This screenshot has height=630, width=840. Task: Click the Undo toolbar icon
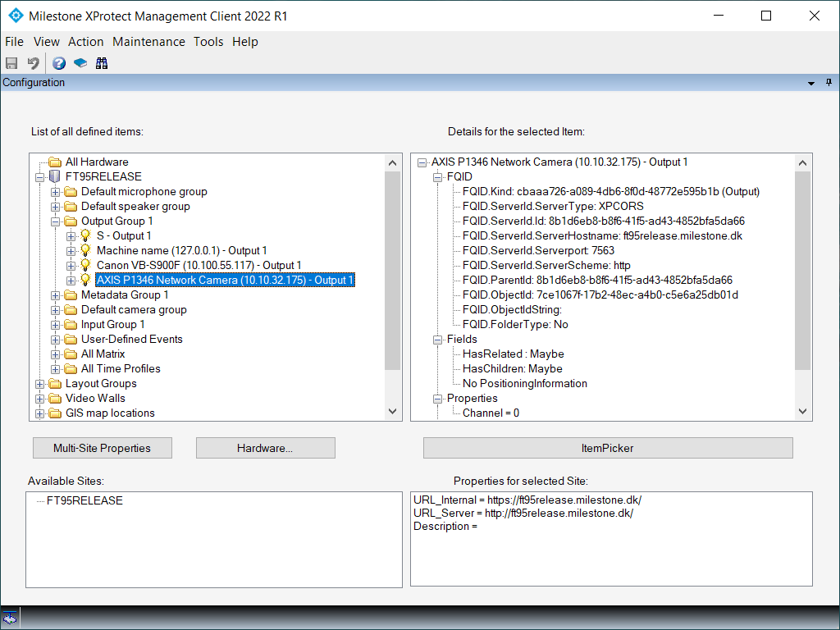click(33, 63)
